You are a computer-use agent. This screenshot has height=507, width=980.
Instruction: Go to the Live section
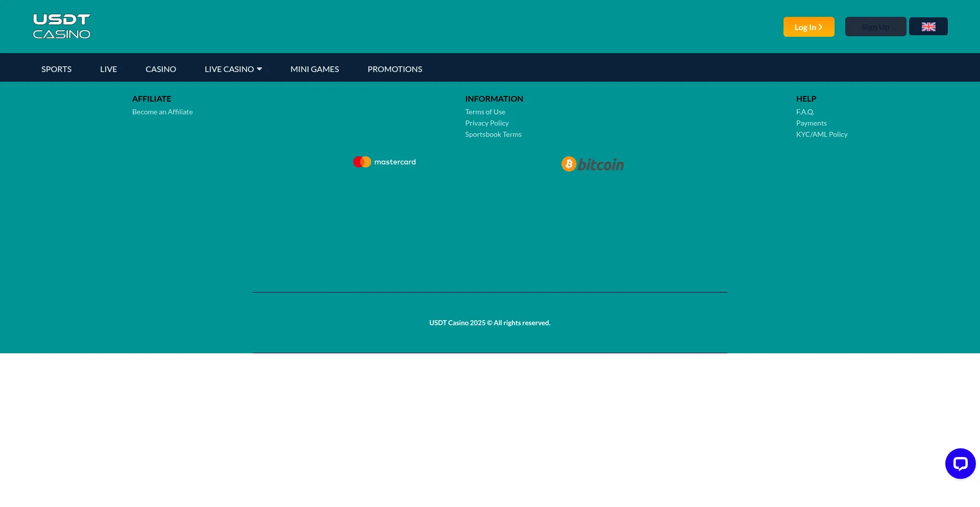(x=108, y=69)
